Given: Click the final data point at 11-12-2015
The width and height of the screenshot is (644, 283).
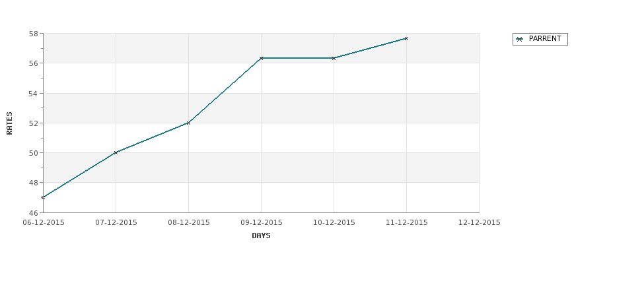Looking at the screenshot, I should (407, 38).
